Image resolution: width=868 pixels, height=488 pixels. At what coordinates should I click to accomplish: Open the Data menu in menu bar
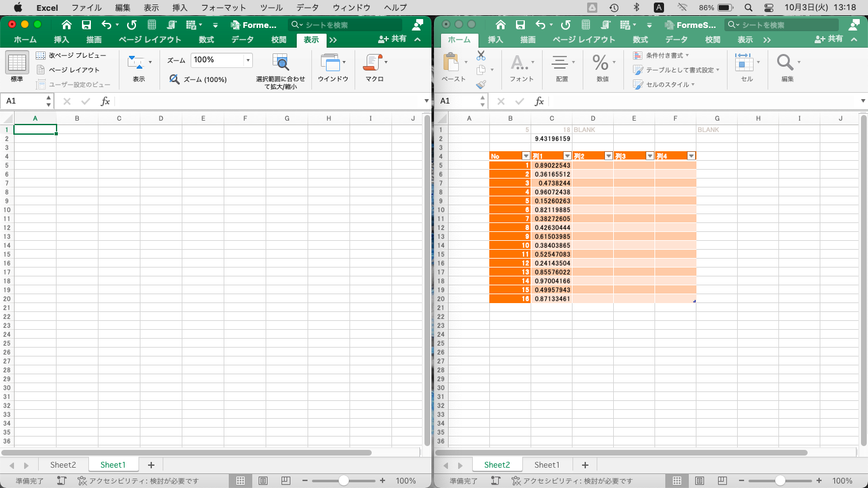pyautogui.click(x=308, y=8)
